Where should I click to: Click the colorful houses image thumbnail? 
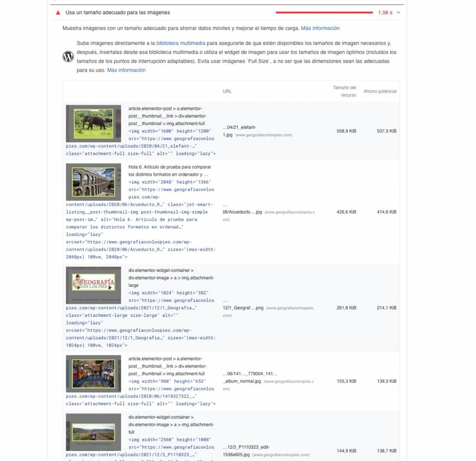click(94, 373)
